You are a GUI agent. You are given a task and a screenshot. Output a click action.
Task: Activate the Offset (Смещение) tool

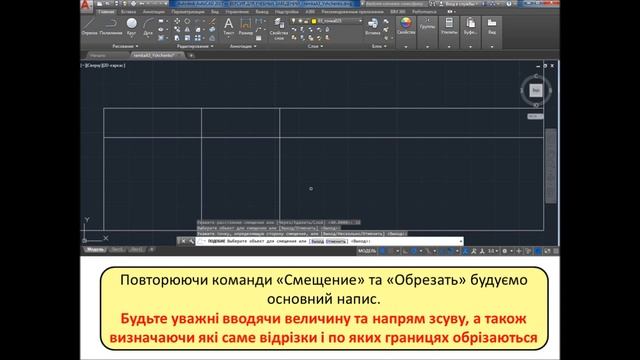coord(212,38)
